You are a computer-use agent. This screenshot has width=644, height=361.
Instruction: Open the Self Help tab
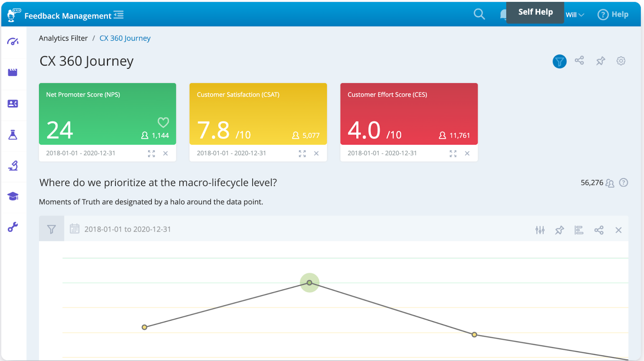tap(535, 12)
